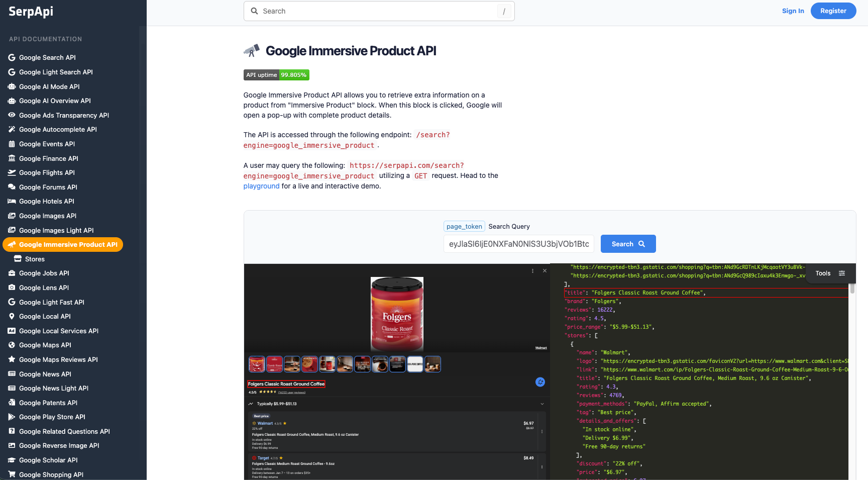
Task: Follow the playground link
Action: [261, 186]
